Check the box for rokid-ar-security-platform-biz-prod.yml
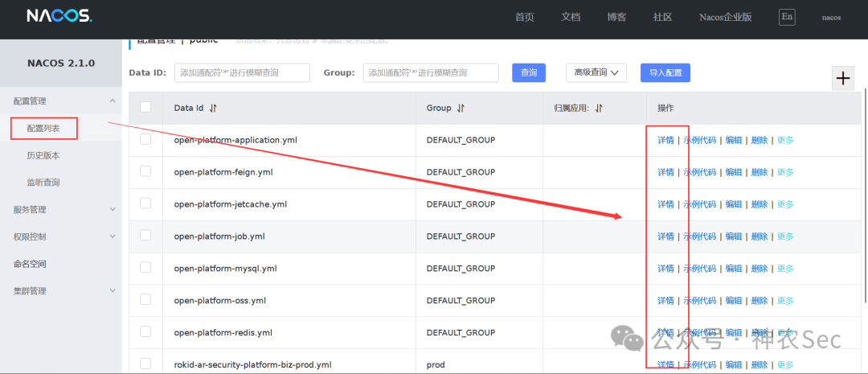The image size is (868, 374). point(145,364)
